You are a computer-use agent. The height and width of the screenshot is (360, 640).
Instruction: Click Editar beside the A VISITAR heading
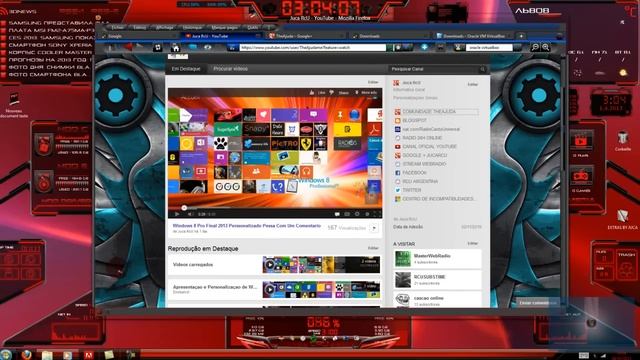click(473, 243)
